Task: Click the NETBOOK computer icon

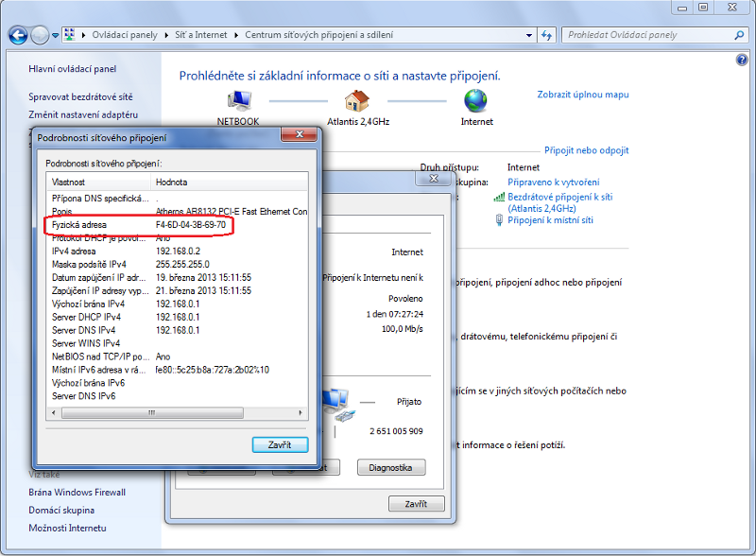Action: coord(239,100)
